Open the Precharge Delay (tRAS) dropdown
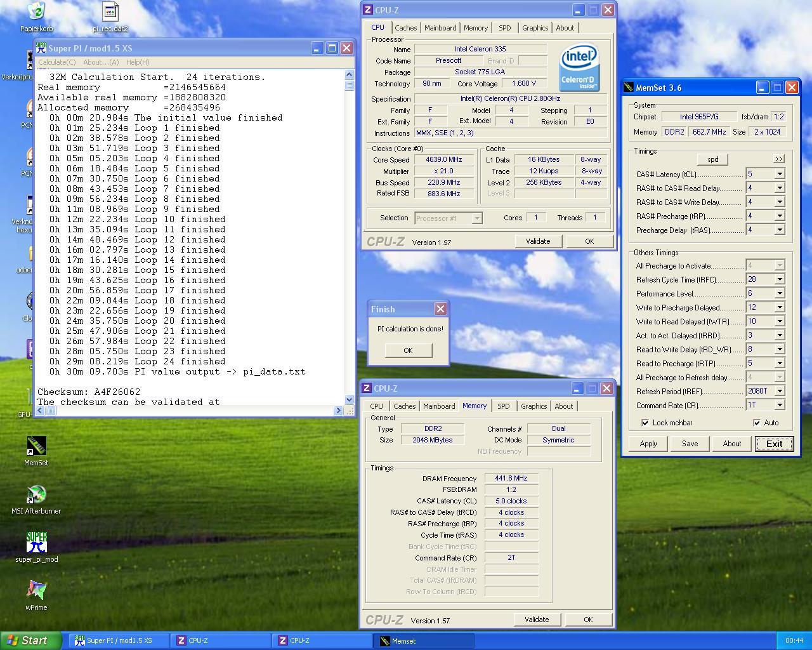Screen dimensions: 812x650 (x=780, y=230)
